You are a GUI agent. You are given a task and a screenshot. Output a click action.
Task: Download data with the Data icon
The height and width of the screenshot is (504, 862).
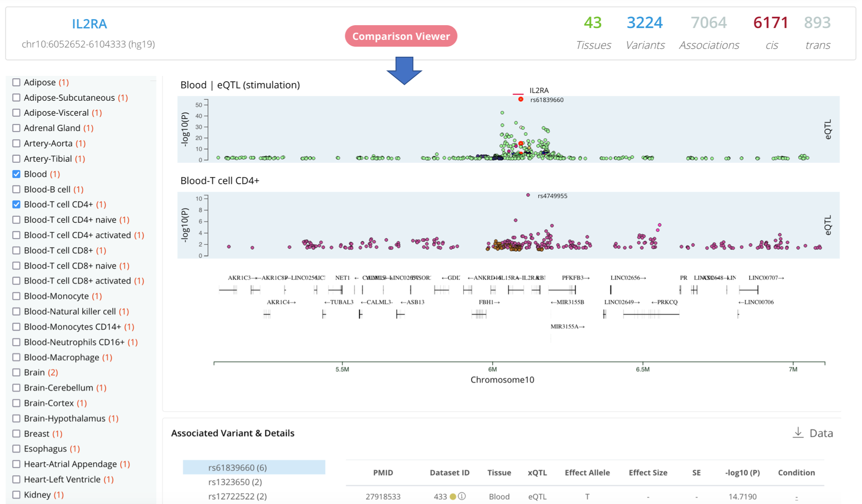tap(798, 433)
